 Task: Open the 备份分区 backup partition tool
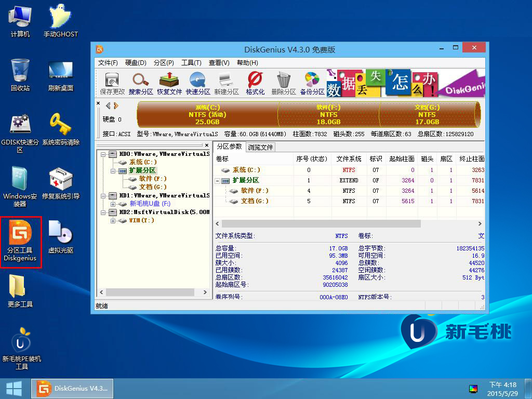(312, 84)
